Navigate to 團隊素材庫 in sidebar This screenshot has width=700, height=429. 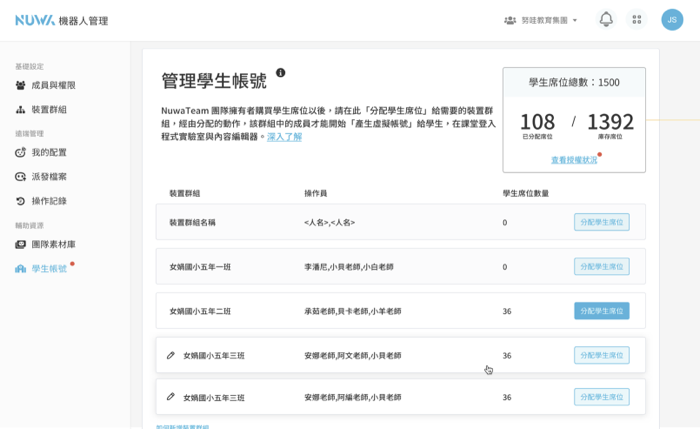[x=52, y=243]
